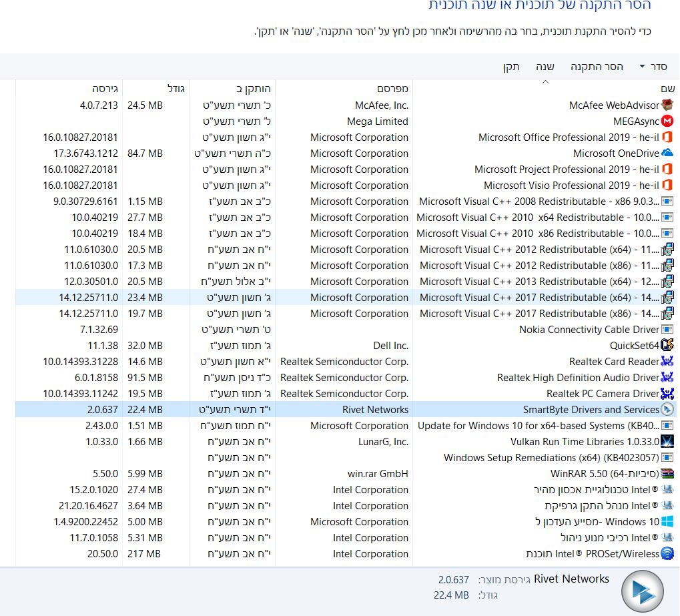The height and width of the screenshot is (616, 680).
Task: Click the Realtek PC Camera Driver icon
Action: click(x=667, y=394)
